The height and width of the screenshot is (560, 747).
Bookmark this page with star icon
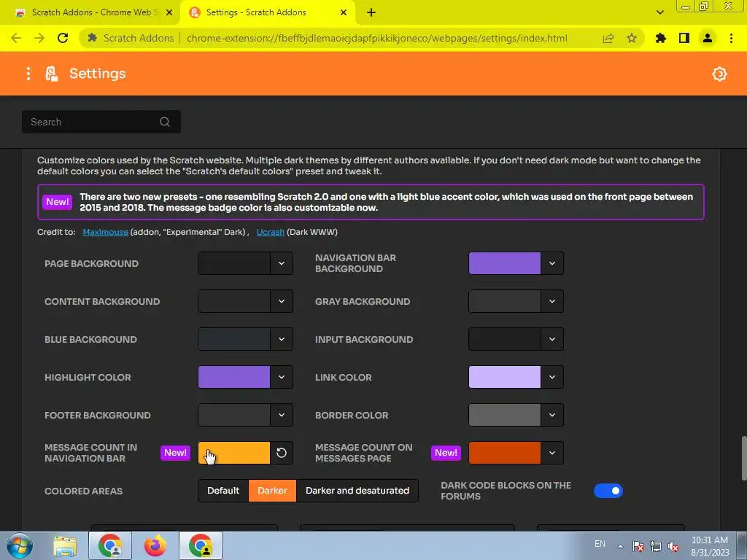point(632,38)
